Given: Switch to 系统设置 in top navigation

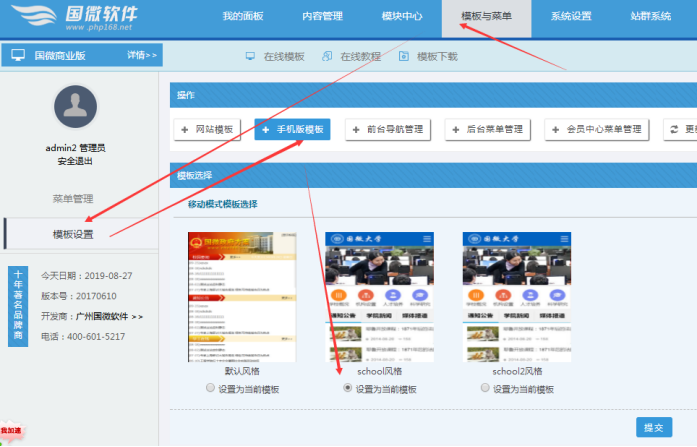Looking at the screenshot, I should click(571, 17).
